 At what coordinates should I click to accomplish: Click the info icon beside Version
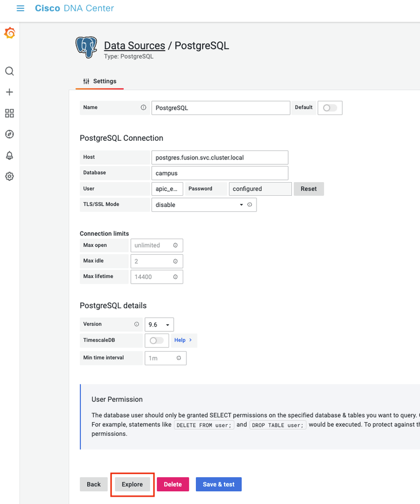click(x=137, y=324)
